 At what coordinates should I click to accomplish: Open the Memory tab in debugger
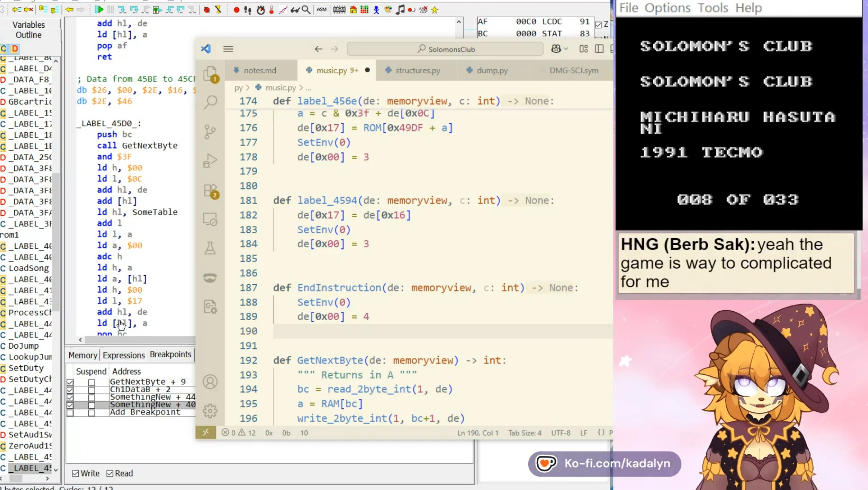[x=83, y=355]
